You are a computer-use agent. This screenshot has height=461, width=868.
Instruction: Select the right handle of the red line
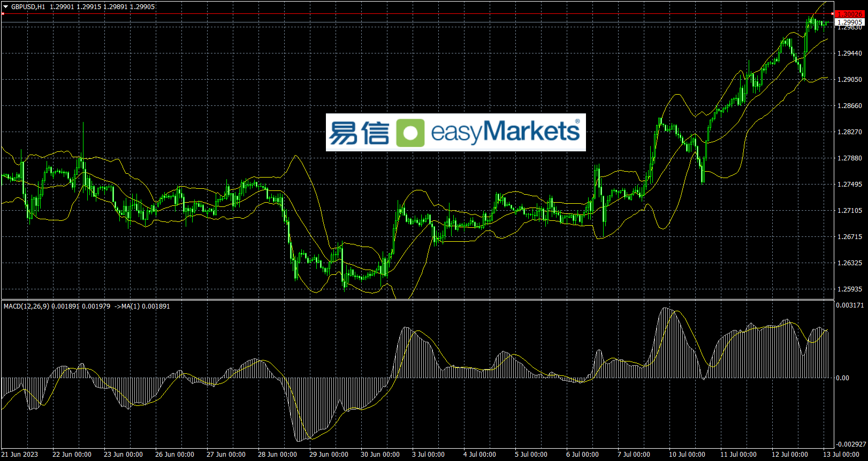[832, 14]
